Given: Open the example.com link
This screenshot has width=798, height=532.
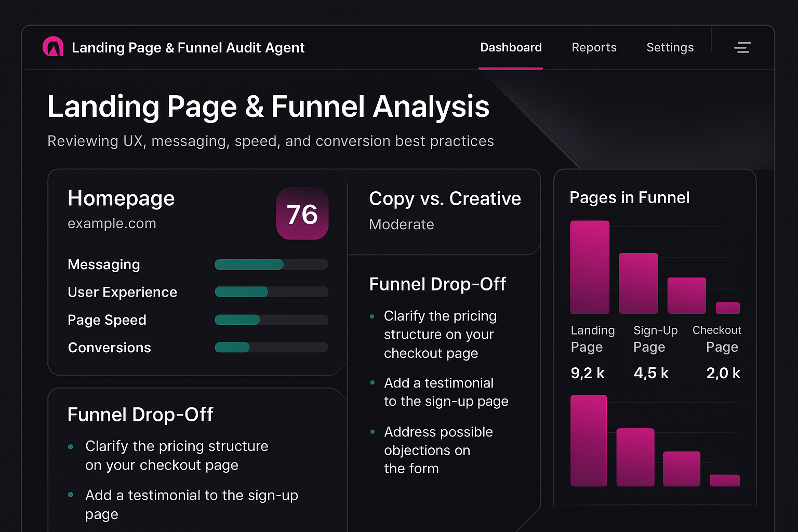Looking at the screenshot, I should (x=112, y=223).
